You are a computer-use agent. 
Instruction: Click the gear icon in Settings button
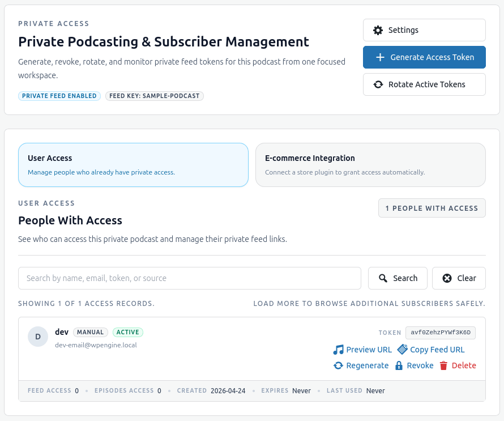(x=378, y=30)
